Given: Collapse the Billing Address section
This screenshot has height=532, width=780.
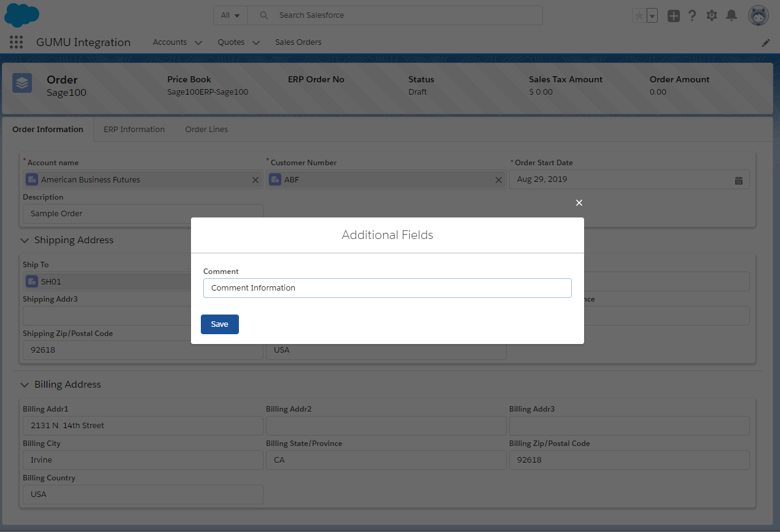Looking at the screenshot, I should pyautogui.click(x=25, y=385).
